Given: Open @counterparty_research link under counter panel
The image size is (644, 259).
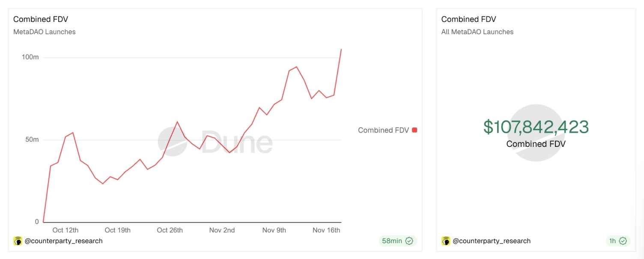Looking at the screenshot, I should click(492, 241).
